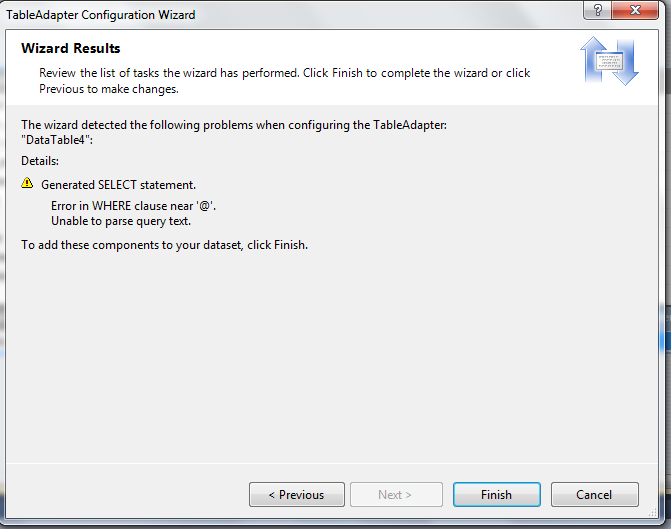Click the "DataTable4" name text
The image size is (671, 529).
57,140
